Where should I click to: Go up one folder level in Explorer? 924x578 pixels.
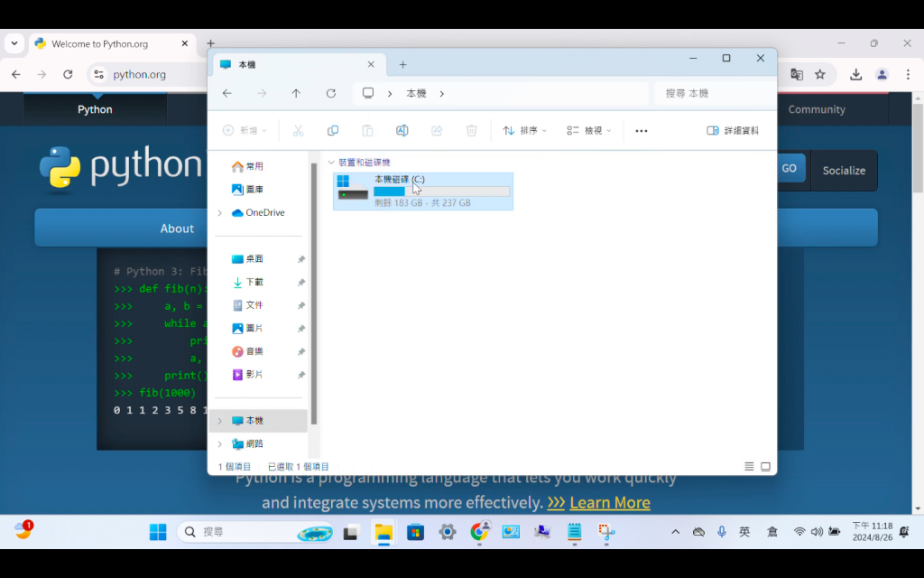point(296,93)
